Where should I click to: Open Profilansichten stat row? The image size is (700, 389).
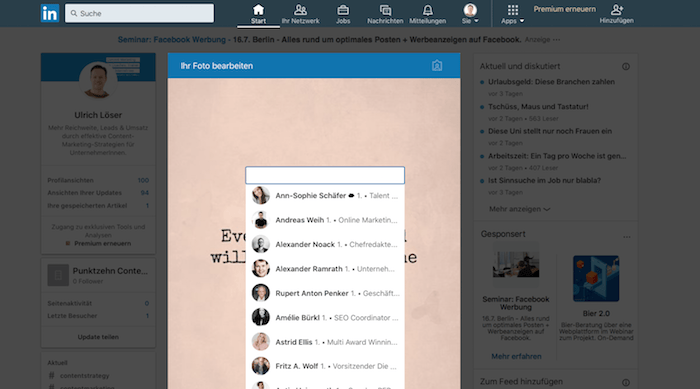coord(98,180)
